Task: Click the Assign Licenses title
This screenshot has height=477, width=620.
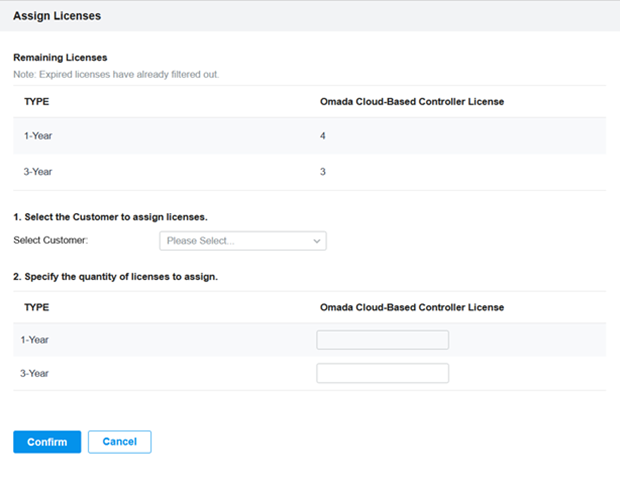Action: coord(57,16)
